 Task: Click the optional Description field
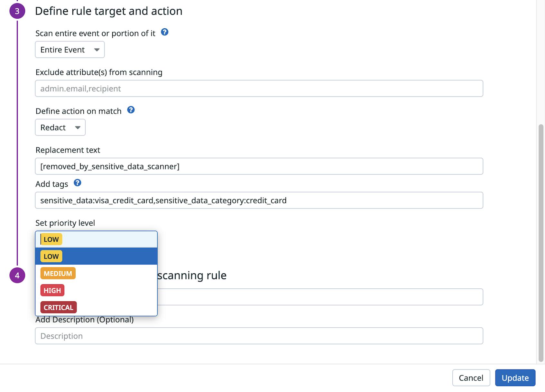(258, 336)
